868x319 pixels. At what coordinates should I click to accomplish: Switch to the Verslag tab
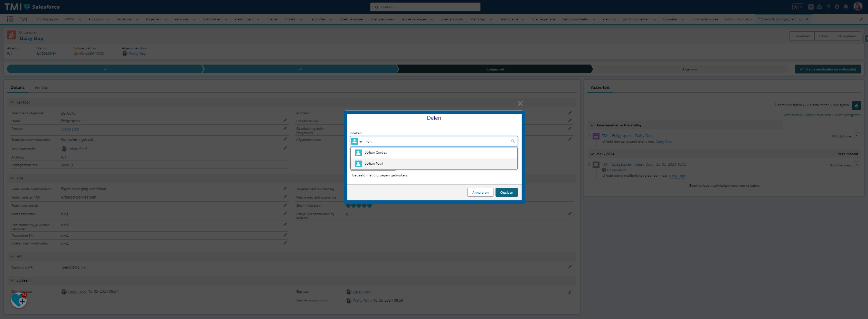[x=41, y=88]
